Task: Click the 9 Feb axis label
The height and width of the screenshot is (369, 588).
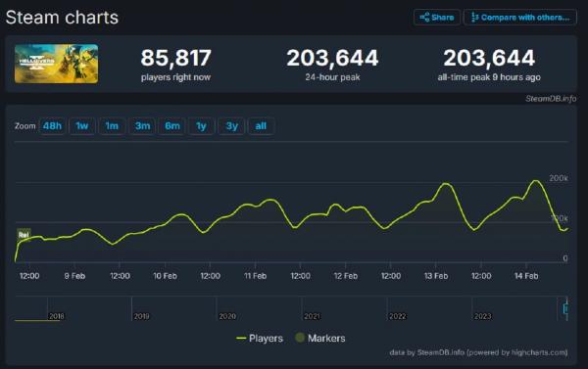Action: tap(74, 276)
